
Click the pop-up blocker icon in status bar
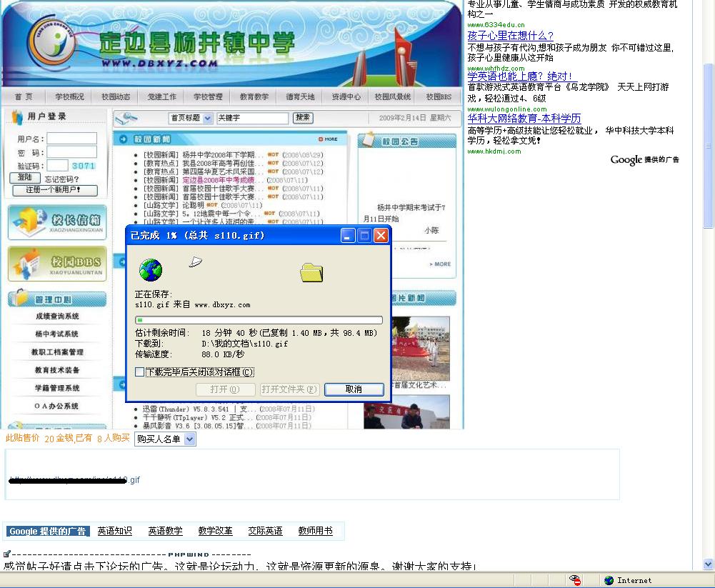coord(576,580)
